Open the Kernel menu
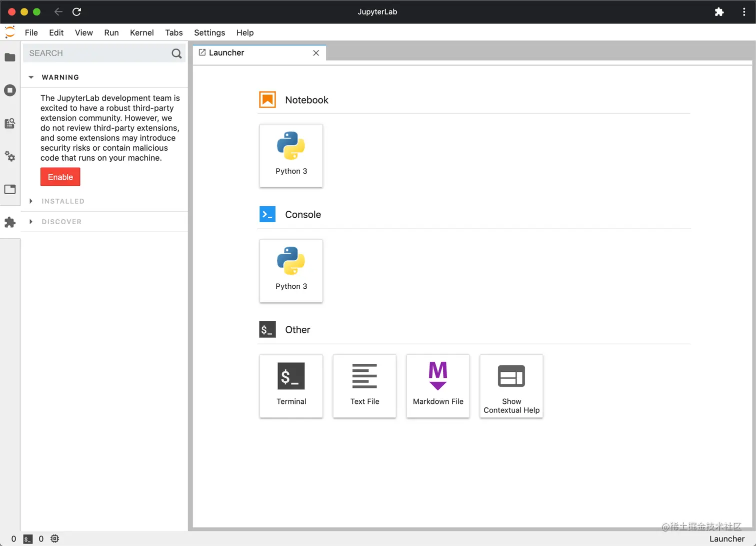Viewport: 756px width, 546px height. [x=142, y=33]
